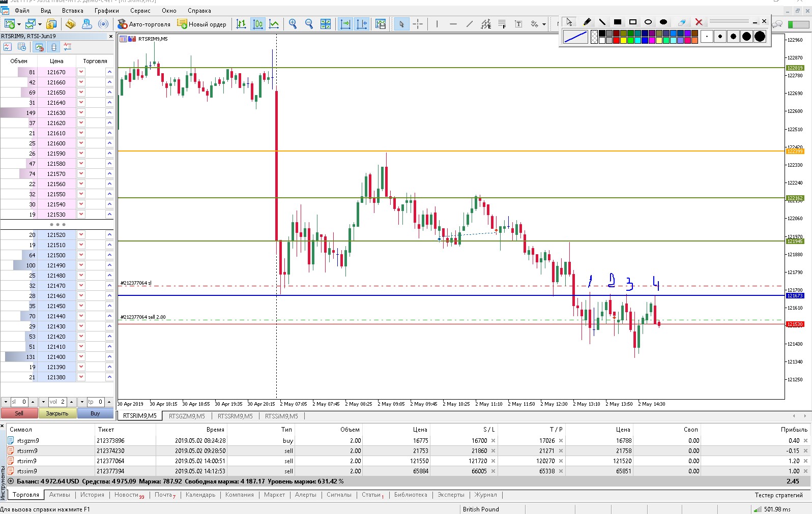Toggle chart auto-scroll to latest bar
This screenshot has width=812, height=514.
tap(345, 24)
